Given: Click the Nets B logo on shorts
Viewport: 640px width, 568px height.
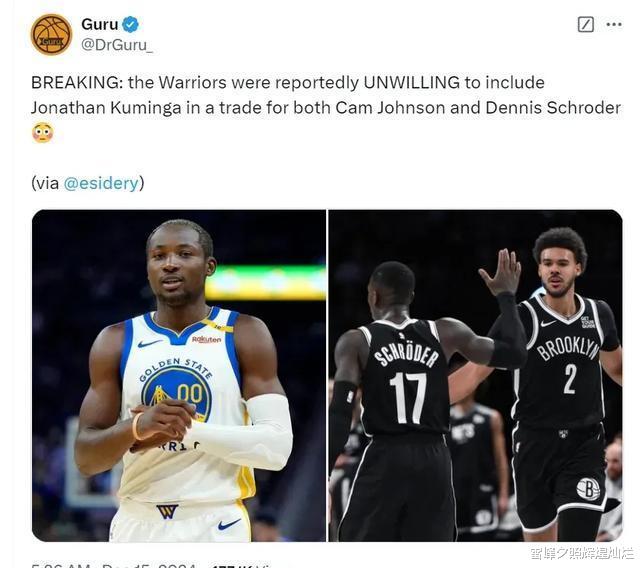Looking at the screenshot, I should click(588, 488).
